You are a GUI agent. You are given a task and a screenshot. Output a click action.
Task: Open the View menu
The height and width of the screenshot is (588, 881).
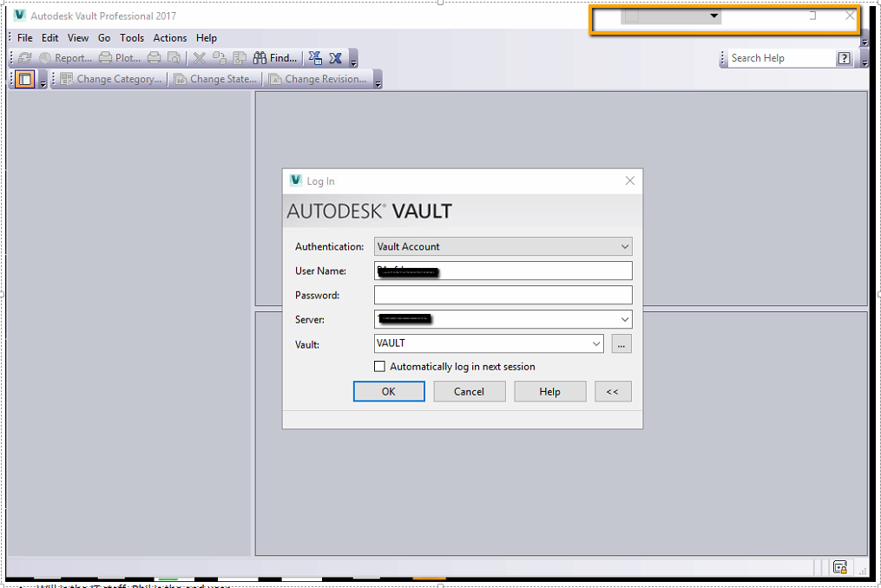pyautogui.click(x=78, y=37)
